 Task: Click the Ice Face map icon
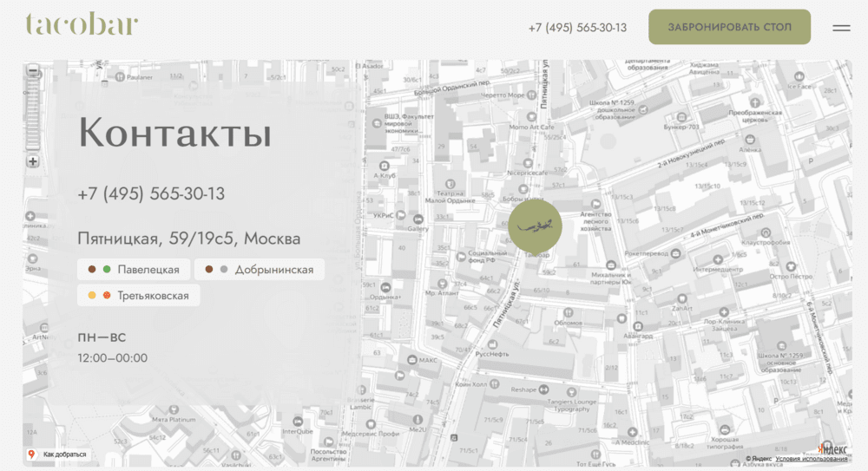pos(799,76)
